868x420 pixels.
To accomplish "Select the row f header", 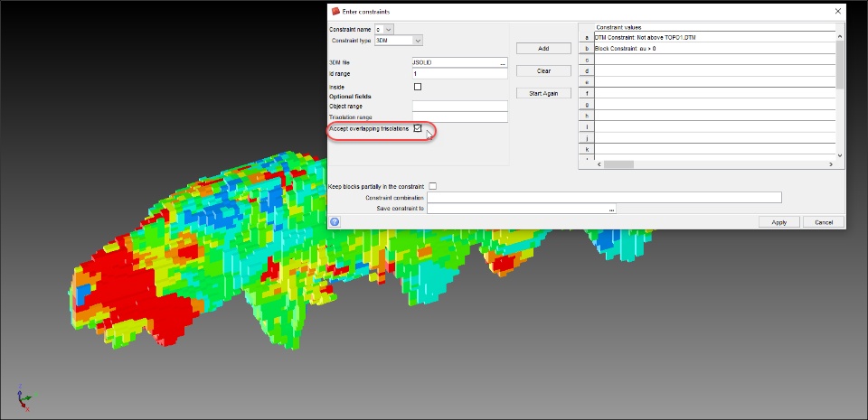I will click(587, 93).
